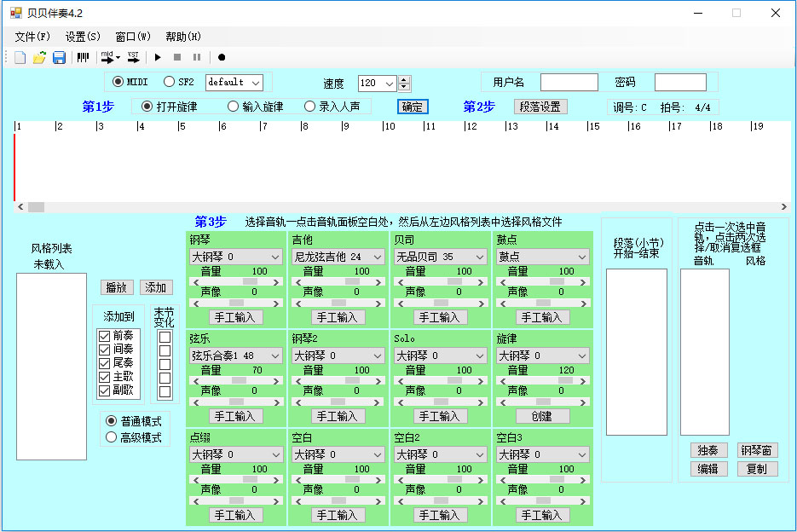Click the export to MIDI icon

pyautogui.click(x=109, y=57)
